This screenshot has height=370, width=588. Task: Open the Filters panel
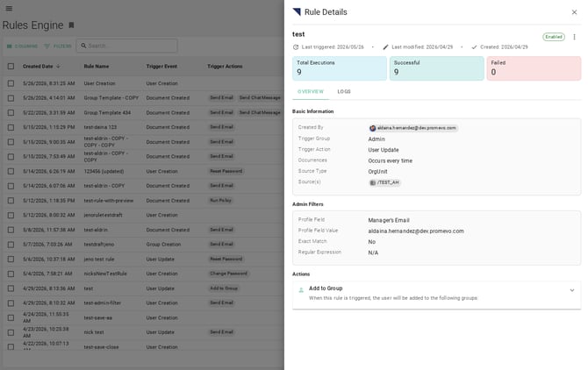point(58,46)
